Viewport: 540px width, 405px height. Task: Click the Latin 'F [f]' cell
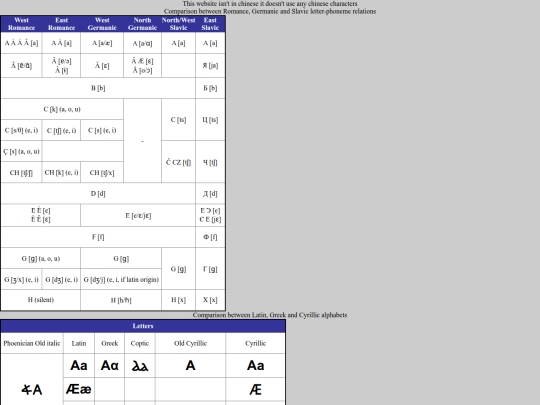pyautogui.click(x=98, y=237)
